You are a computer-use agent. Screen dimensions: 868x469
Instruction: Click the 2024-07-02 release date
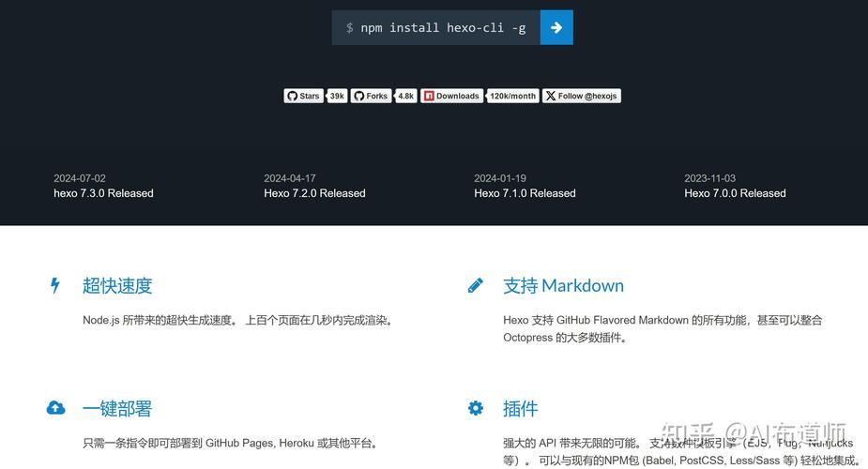pyautogui.click(x=80, y=178)
